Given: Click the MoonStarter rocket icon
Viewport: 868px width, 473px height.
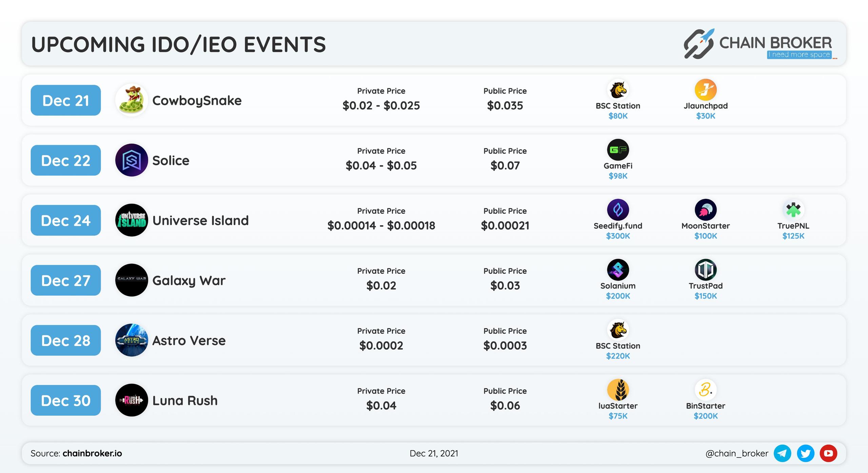Looking at the screenshot, I should tap(706, 210).
